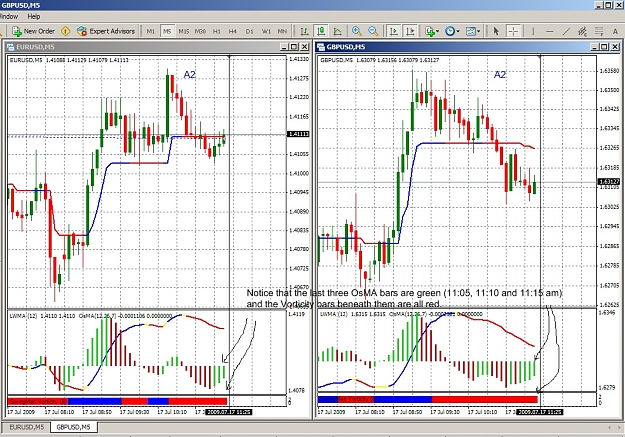
Task: Click the GBPUSD crosshair date label 11:25
Action: click(x=539, y=411)
